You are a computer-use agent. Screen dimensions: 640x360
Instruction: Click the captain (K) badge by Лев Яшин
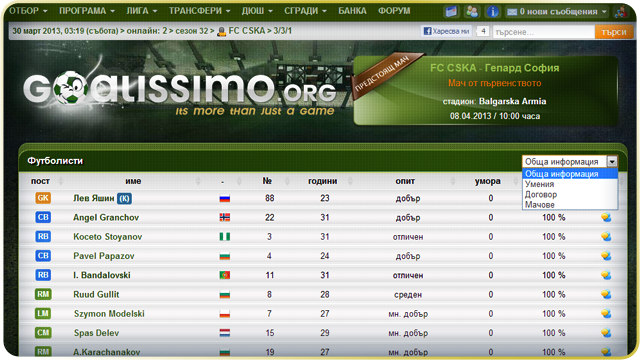tap(124, 198)
